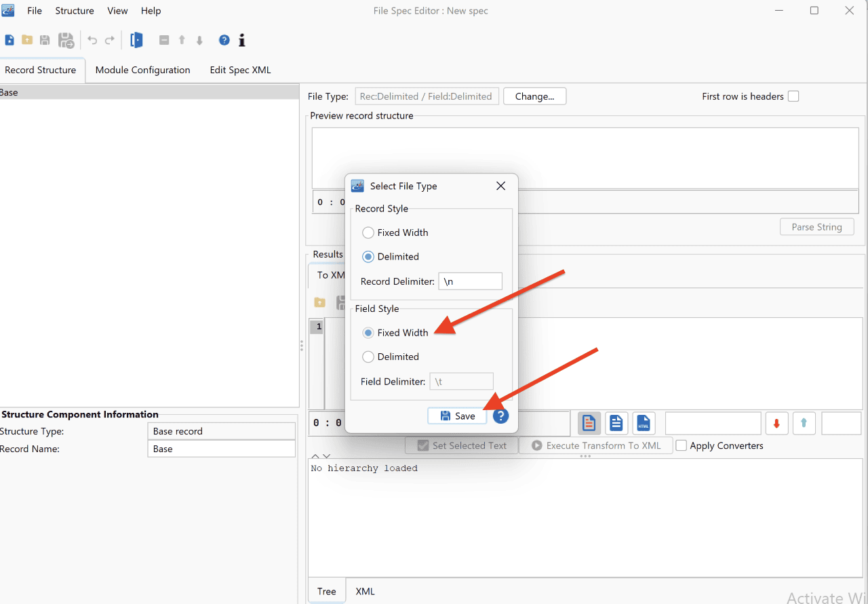This screenshot has height=604, width=868.
Task: Click the Structure Type field showing Base record
Action: tap(221, 431)
